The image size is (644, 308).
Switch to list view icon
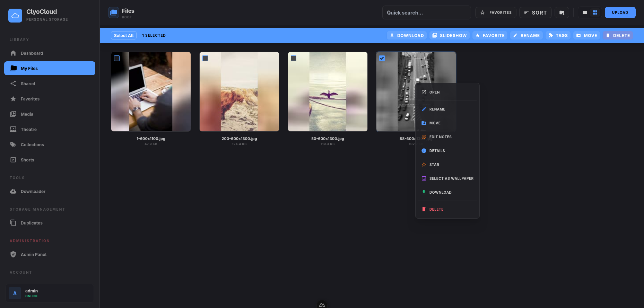click(585, 12)
